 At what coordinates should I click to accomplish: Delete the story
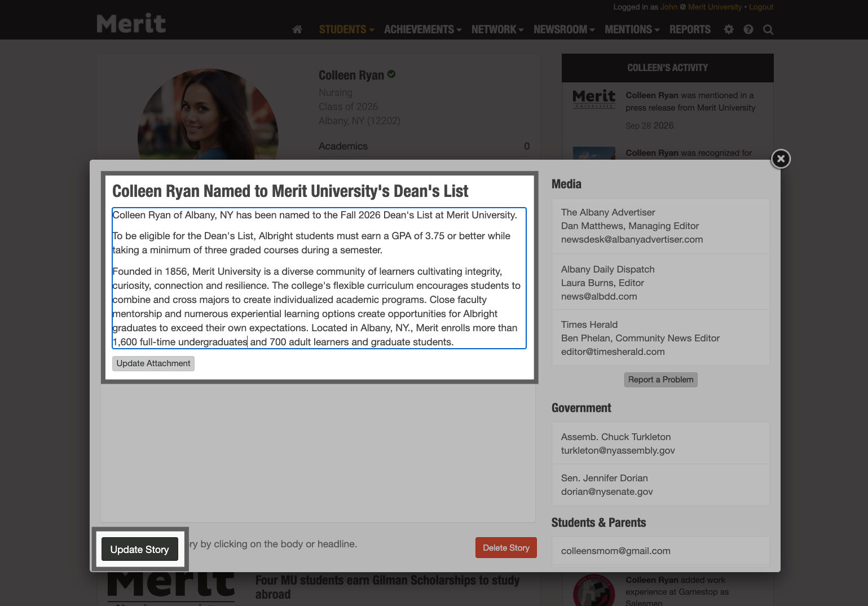[x=506, y=547]
